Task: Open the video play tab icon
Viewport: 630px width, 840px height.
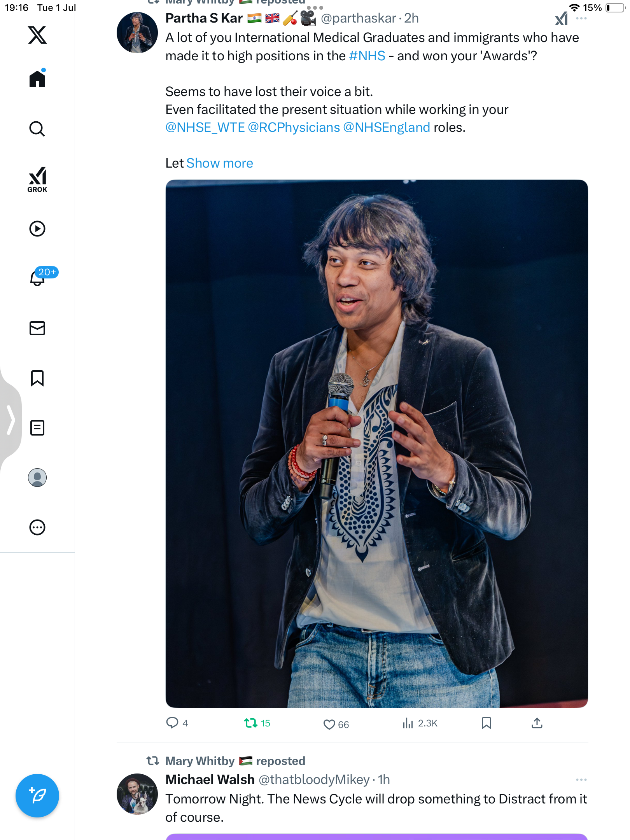Action: pos(37,229)
